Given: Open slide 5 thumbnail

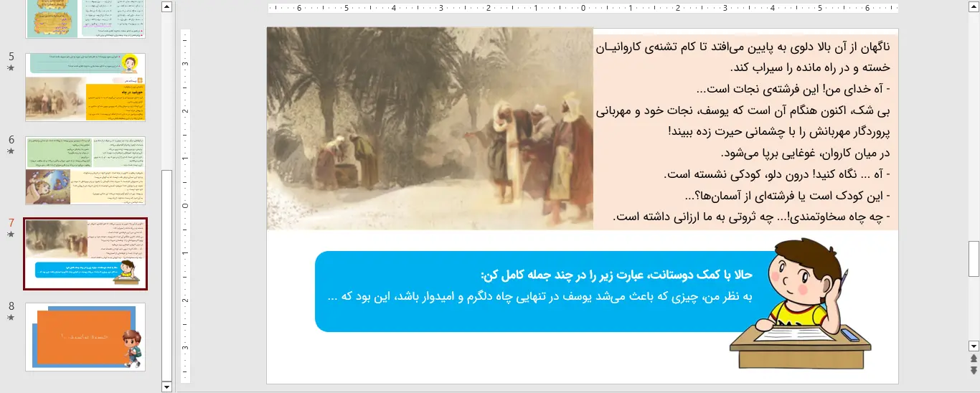Looking at the screenshot, I should coord(85,87).
